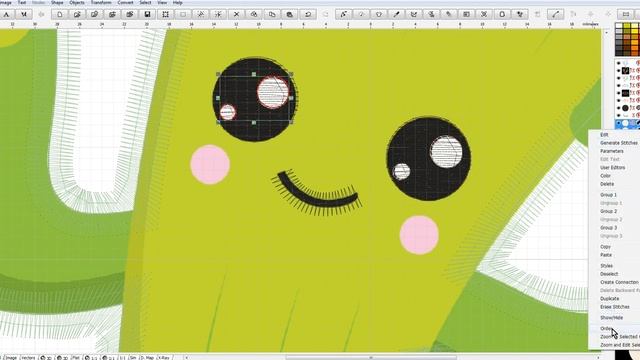Select the eyedropper tool icon
This screenshot has height=360, width=640.
[x=396, y=14]
